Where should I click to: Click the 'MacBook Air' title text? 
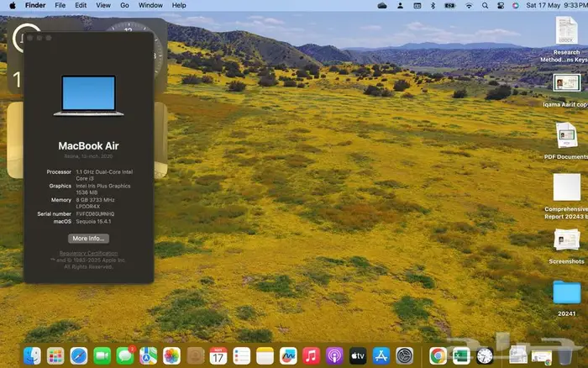[x=88, y=145]
